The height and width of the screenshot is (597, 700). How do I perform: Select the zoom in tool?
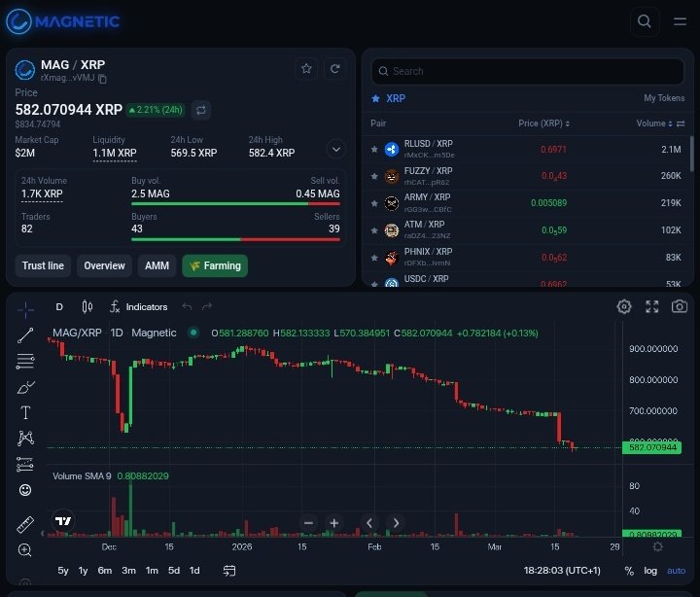pyautogui.click(x=25, y=550)
